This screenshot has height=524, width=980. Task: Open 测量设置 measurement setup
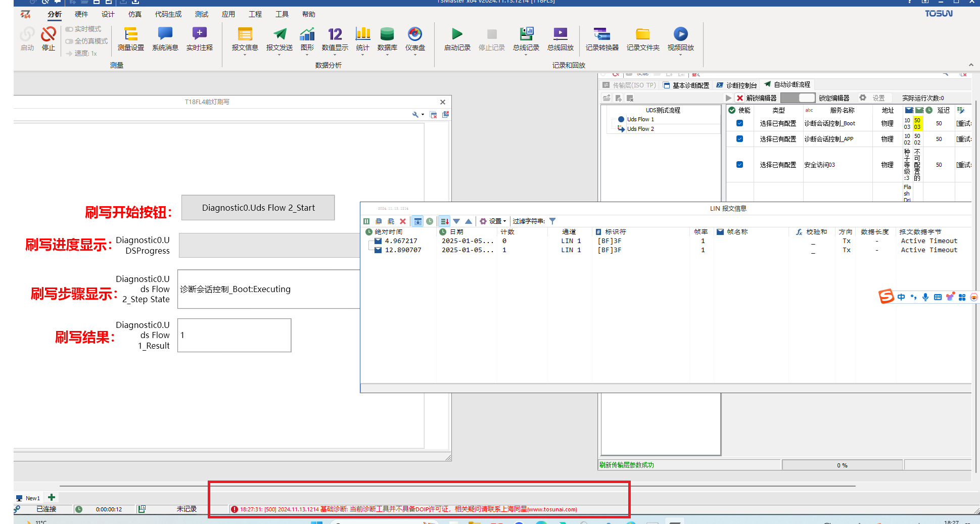tap(131, 38)
